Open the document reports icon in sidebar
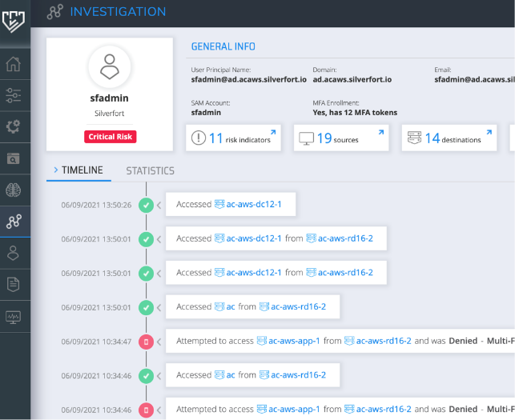515x420 pixels. tap(14, 284)
